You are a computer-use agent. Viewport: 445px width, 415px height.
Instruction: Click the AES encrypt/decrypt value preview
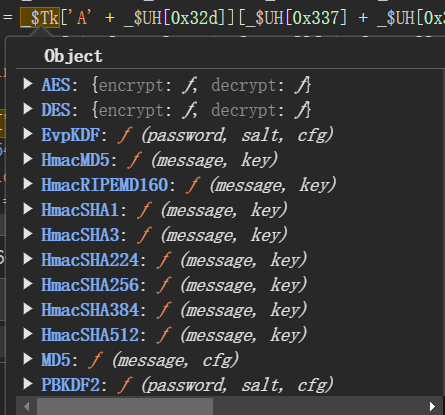[x=201, y=85]
